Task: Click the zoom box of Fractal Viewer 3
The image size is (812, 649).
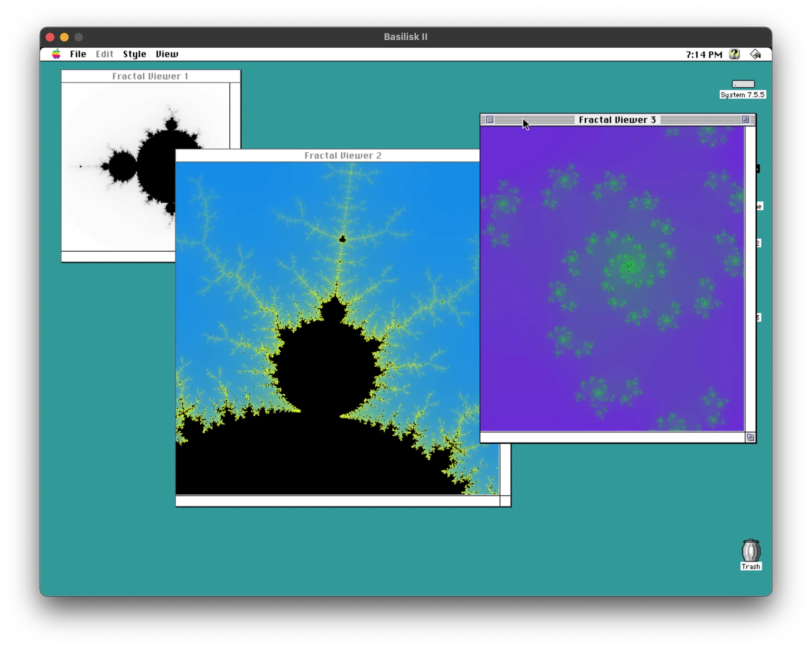Action: point(745,120)
